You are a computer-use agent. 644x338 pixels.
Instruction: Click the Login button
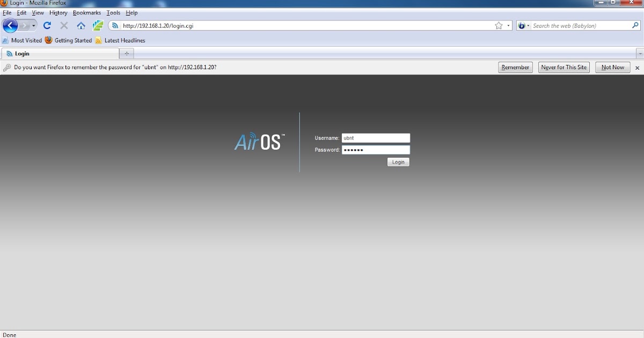pos(398,162)
